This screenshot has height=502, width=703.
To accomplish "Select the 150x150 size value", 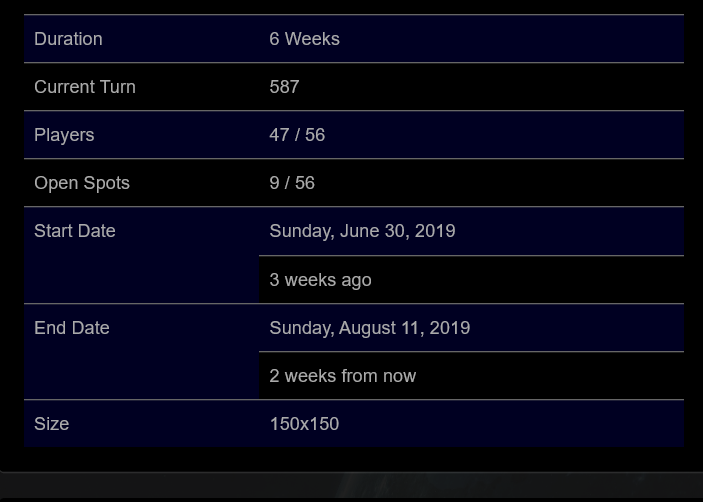I will 304,424.
